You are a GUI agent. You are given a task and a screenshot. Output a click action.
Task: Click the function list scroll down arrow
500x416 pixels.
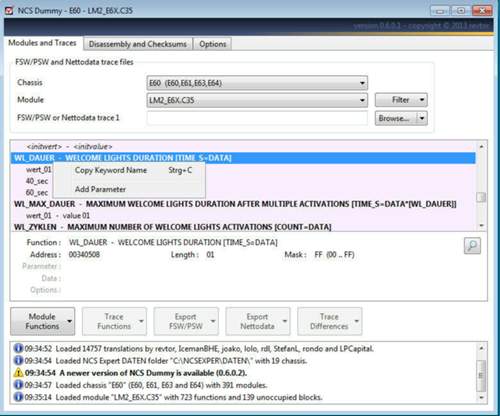pos(481,226)
